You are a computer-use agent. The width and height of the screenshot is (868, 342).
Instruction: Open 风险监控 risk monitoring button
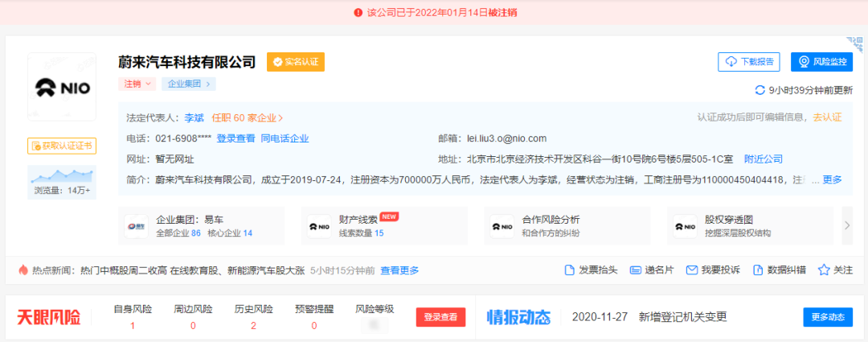click(x=821, y=61)
